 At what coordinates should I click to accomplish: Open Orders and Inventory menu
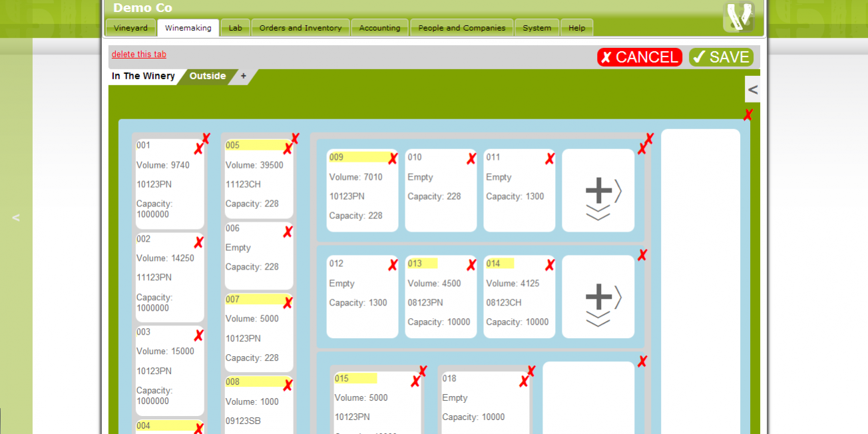[x=300, y=28]
